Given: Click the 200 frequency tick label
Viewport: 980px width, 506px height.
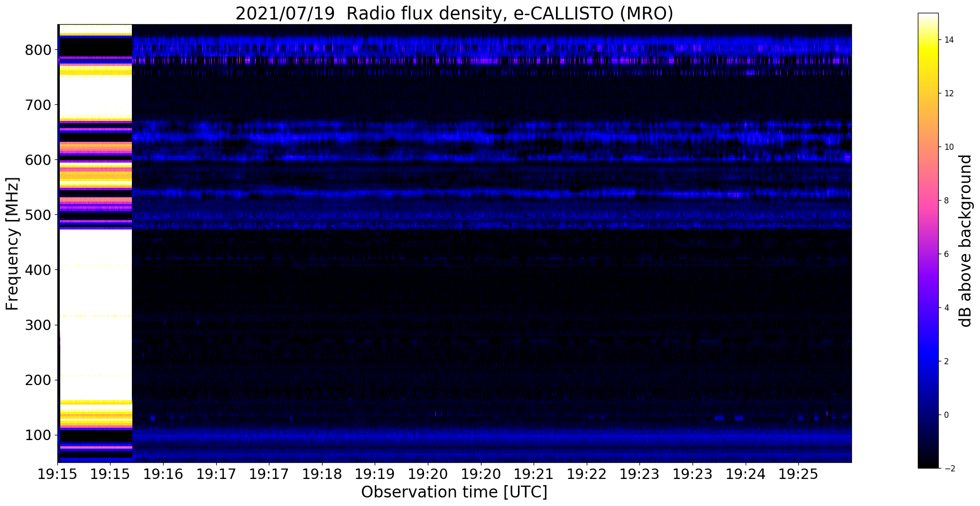Looking at the screenshot, I should tap(37, 380).
